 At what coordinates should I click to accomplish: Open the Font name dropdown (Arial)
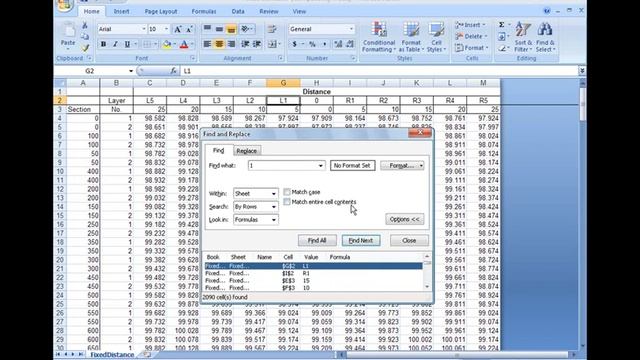click(143, 29)
